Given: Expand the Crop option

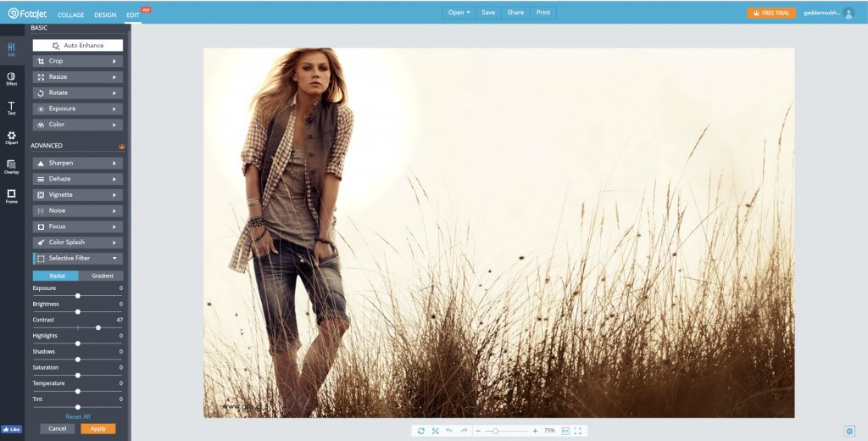Looking at the screenshot, I should pos(77,61).
